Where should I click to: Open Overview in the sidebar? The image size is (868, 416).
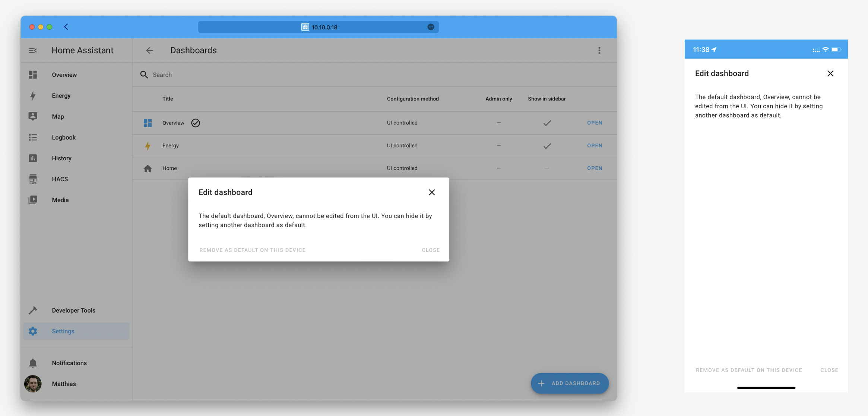[76, 75]
